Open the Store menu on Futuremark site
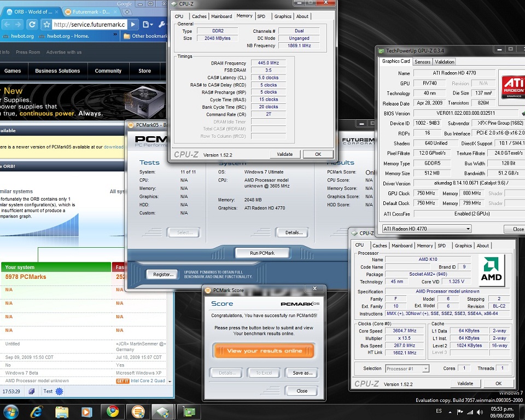Screen dimensions: 525x420 coord(144,71)
